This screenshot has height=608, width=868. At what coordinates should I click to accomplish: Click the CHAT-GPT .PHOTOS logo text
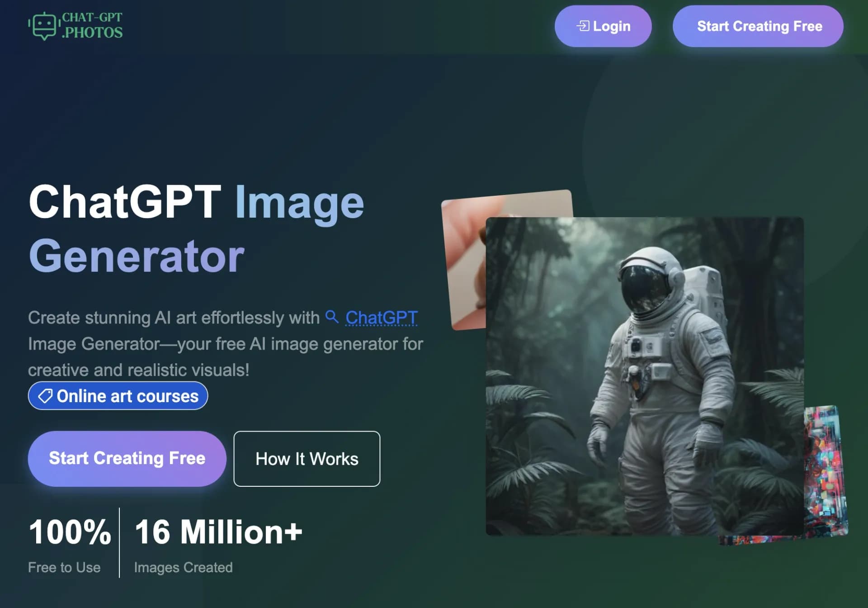coord(92,25)
